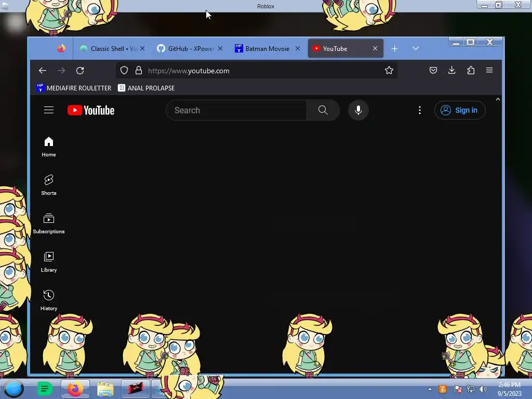
Task: Click the YouTube logo
Action: [x=91, y=110]
